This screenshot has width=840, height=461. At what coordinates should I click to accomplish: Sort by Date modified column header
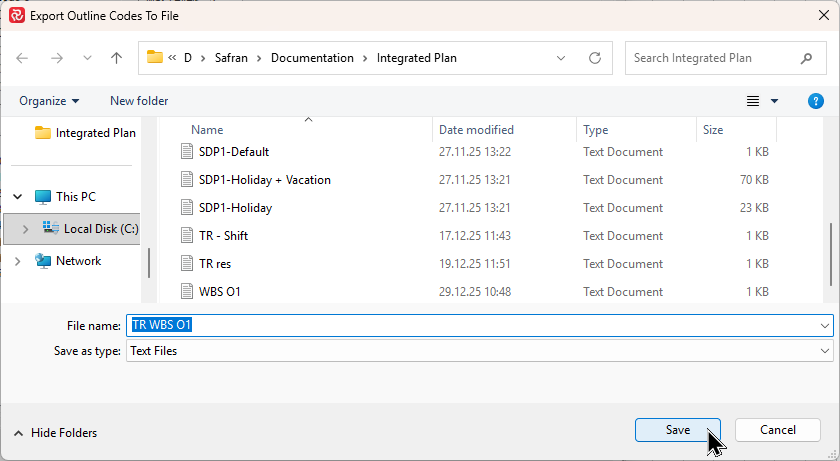476,130
